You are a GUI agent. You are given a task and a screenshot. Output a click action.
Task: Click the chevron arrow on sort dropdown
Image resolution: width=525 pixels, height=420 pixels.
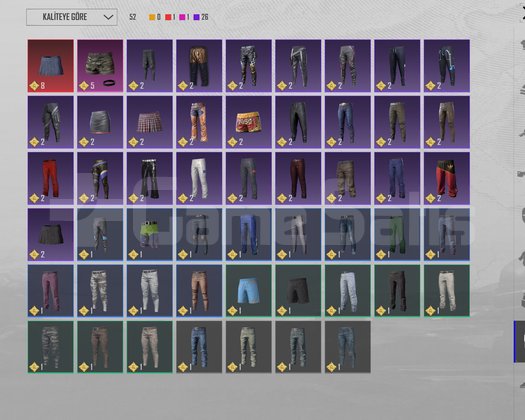[108, 17]
